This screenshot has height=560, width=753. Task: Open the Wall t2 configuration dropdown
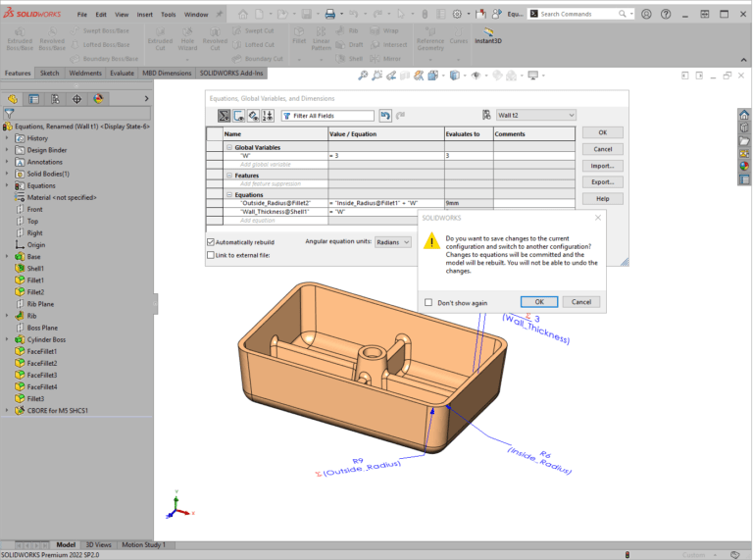535,115
